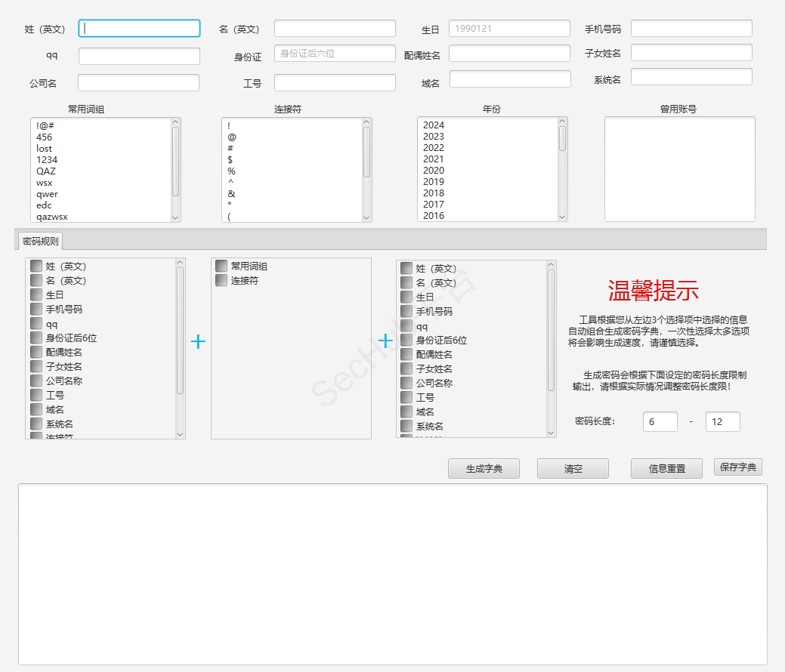
Task: Toggle 公司名称 checkbox in the left rule list
Action: (x=36, y=381)
